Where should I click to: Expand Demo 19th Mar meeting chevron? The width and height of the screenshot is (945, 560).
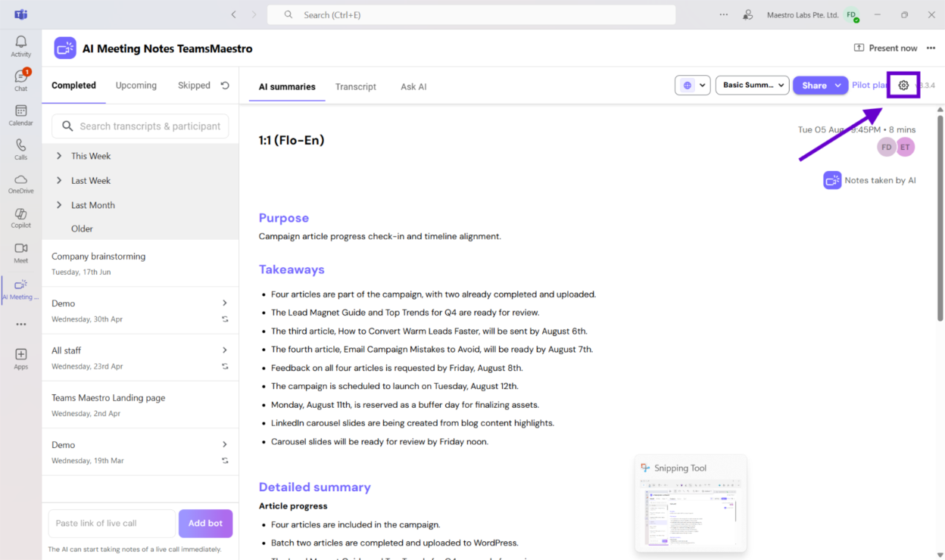pos(225,444)
